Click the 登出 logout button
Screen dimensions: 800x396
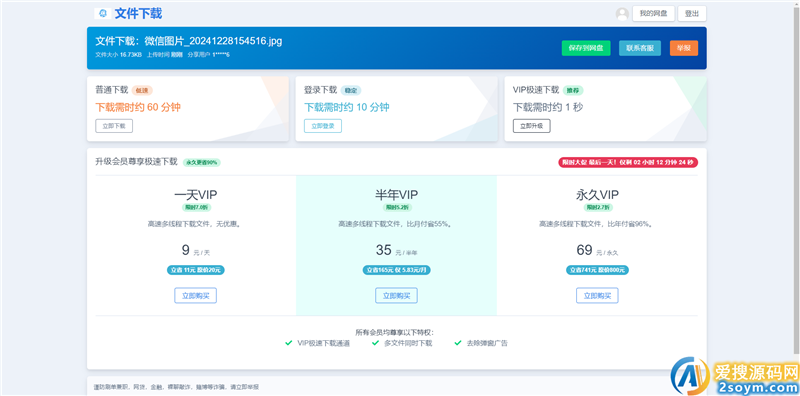pos(692,14)
